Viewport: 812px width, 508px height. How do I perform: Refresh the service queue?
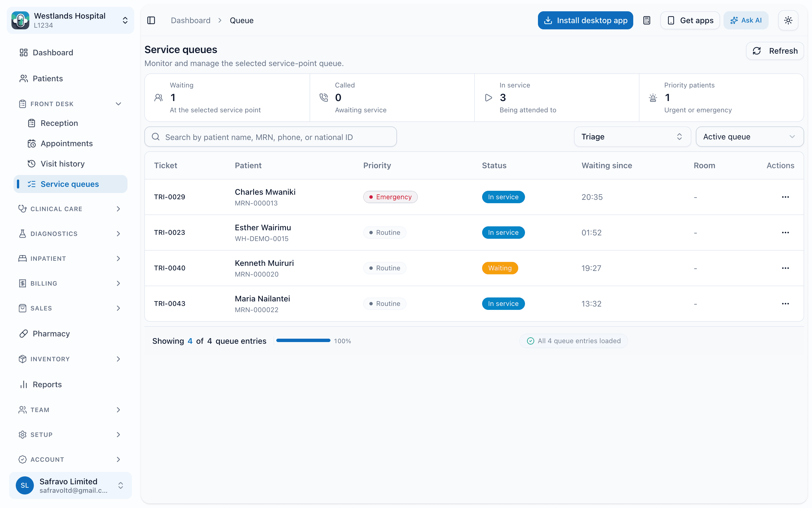coord(775,51)
